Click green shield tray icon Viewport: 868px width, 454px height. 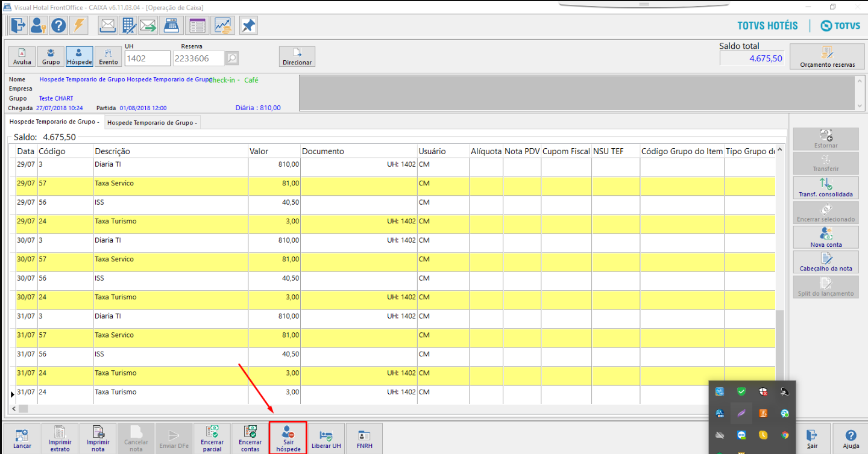(741, 391)
